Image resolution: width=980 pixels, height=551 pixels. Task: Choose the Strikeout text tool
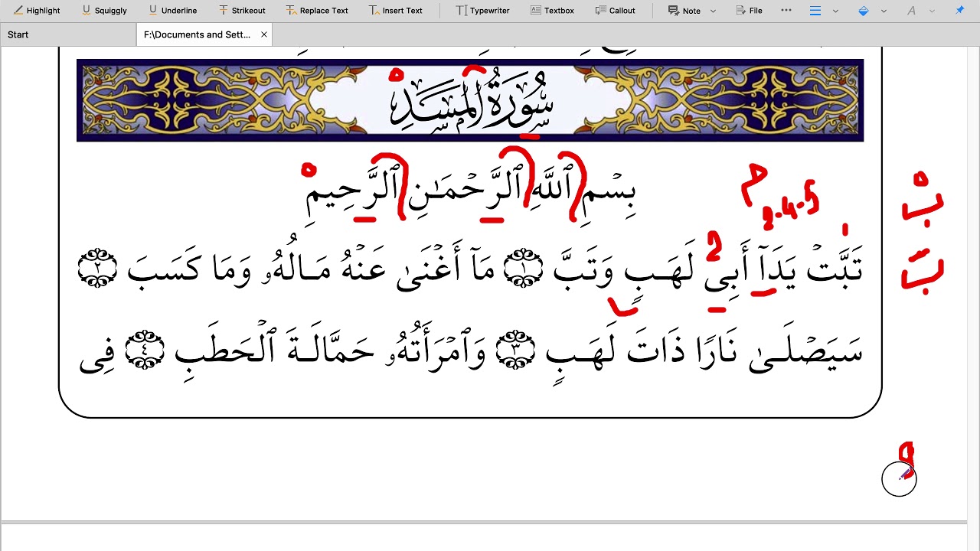click(x=242, y=11)
